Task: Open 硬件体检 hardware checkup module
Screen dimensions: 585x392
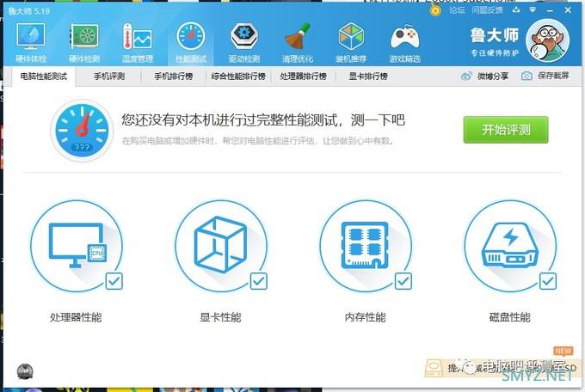Action: (31, 42)
